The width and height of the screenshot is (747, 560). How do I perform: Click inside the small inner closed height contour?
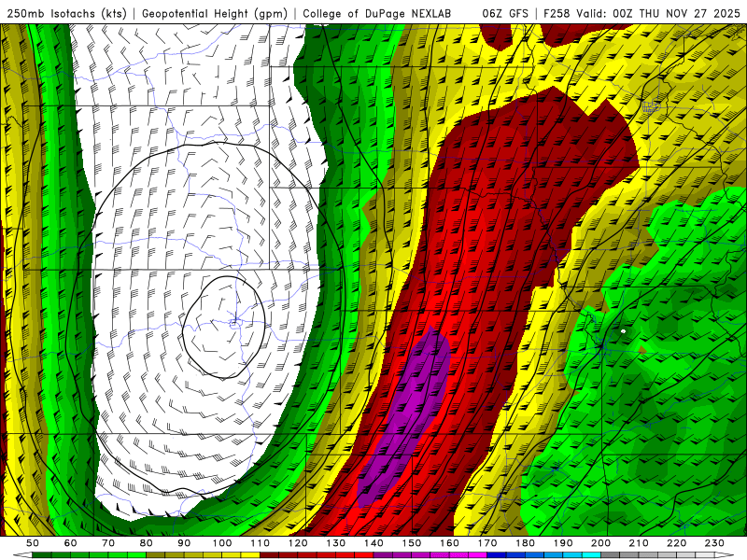(x=224, y=328)
